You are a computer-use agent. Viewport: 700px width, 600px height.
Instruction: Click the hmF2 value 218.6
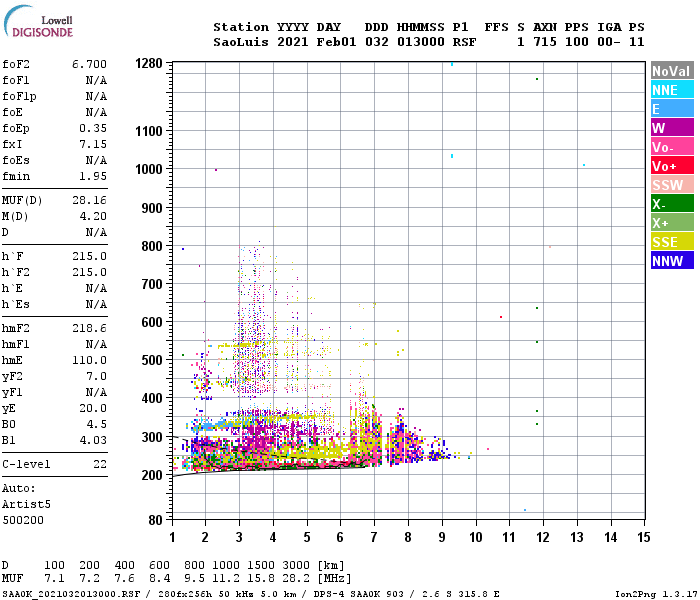coord(89,328)
